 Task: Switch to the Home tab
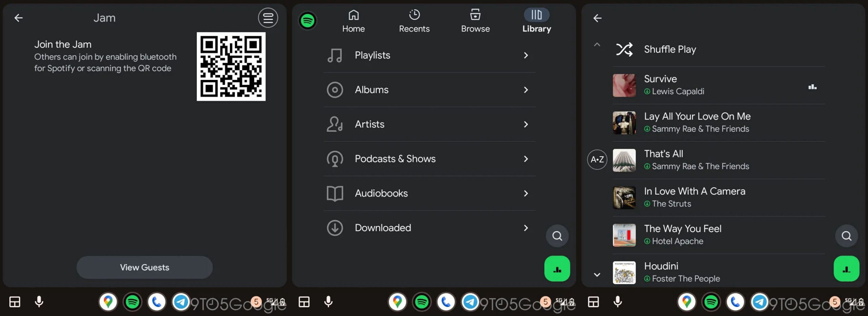point(353,21)
